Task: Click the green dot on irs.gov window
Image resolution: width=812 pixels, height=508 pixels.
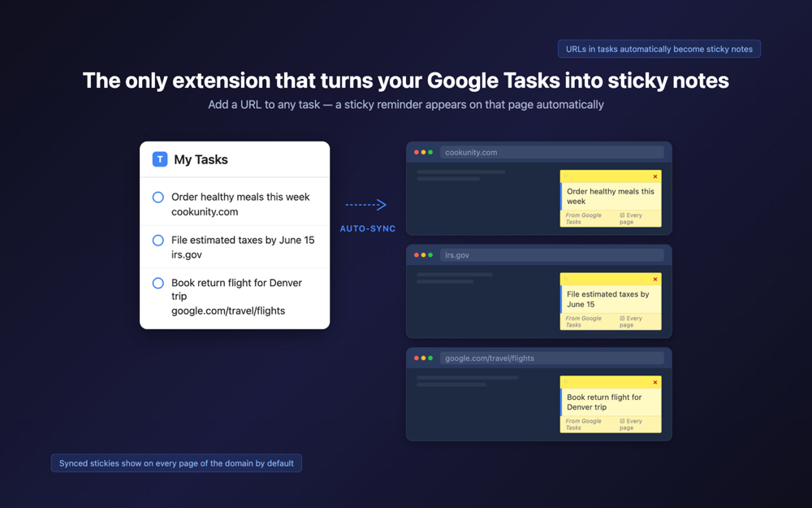Action: tap(430, 255)
